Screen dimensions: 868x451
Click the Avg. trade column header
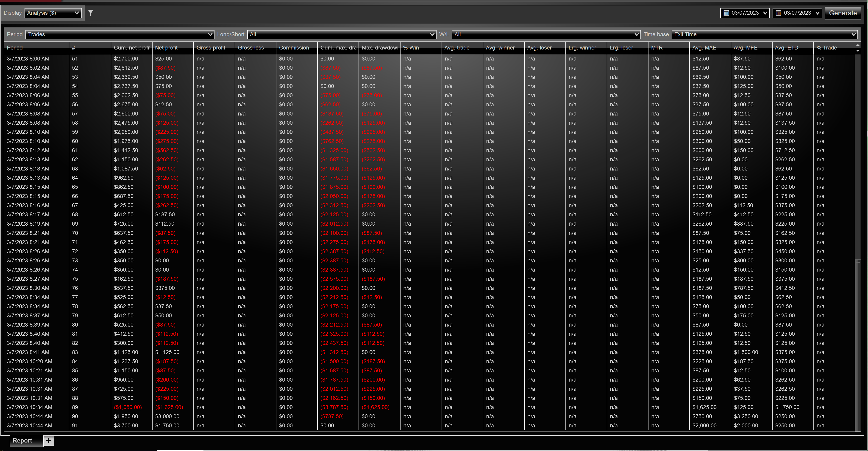pos(462,47)
